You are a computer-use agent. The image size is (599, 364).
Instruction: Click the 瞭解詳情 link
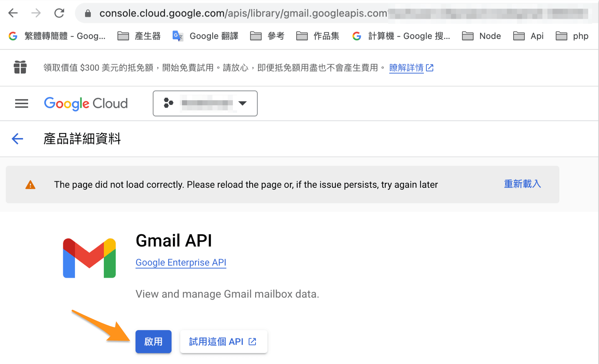[406, 68]
